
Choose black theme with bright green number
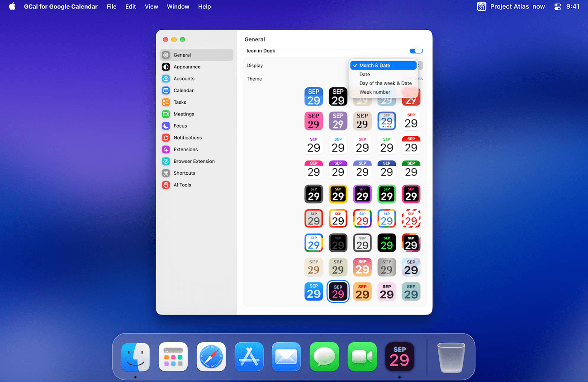coord(387,243)
